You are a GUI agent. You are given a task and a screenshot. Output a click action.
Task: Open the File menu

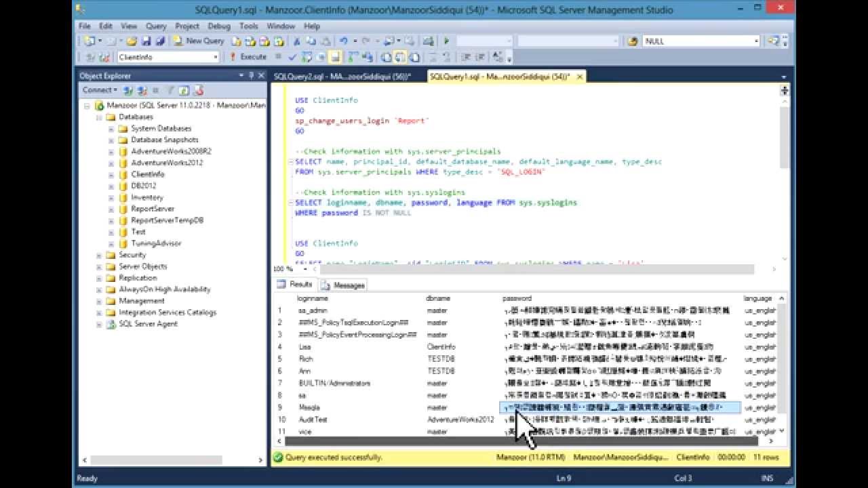pos(85,26)
